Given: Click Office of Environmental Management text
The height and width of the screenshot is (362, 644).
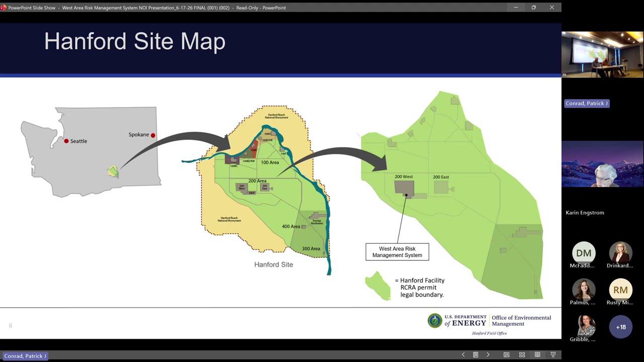Looking at the screenshot, I should 521,321.
